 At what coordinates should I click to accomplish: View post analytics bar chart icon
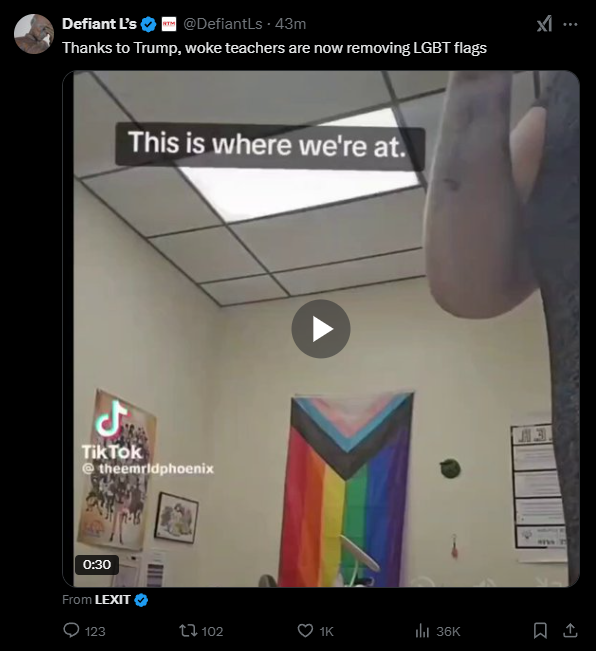pyautogui.click(x=422, y=631)
